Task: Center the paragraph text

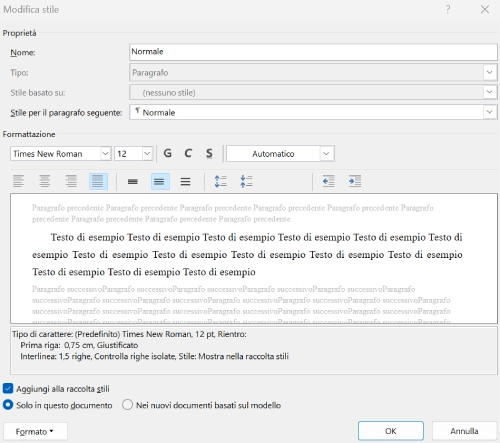Action: (45, 181)
